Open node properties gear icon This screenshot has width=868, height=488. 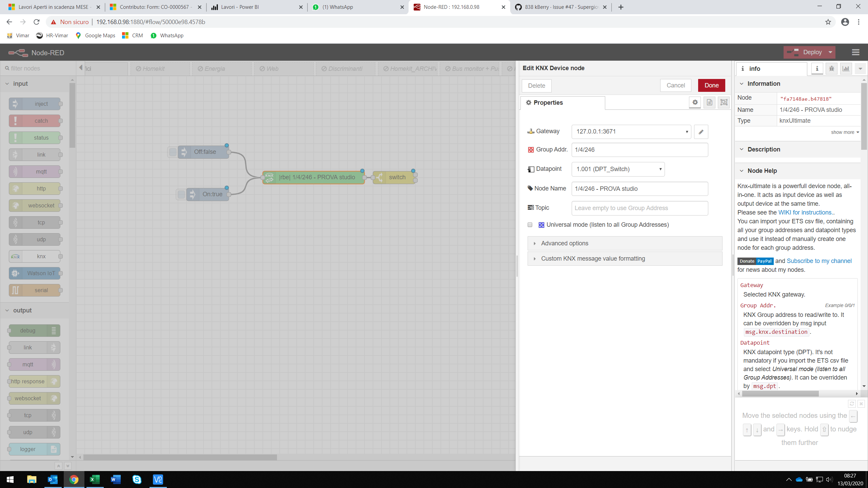[695, 102]
